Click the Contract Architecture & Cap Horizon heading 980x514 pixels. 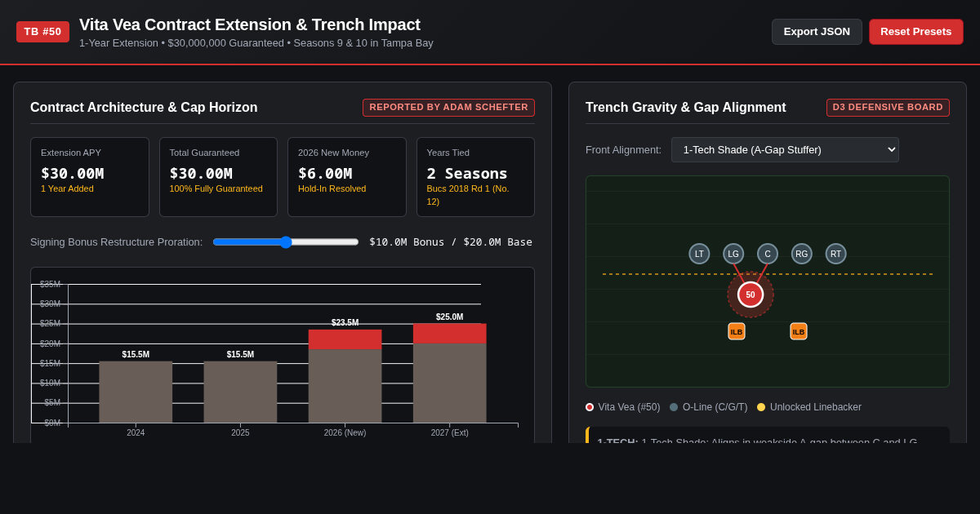pyautogui.click(x=144, y=108)
